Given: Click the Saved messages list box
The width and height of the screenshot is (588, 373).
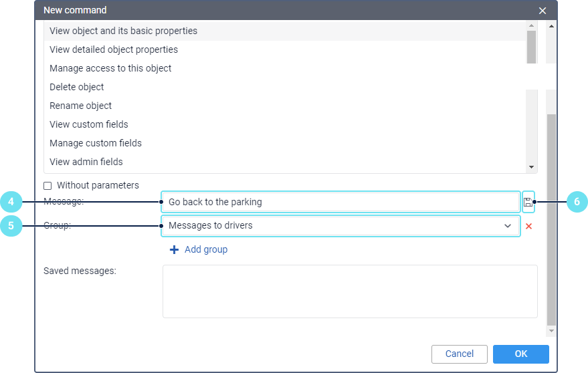Looking at the screenshot, I should click(x=349, y=291).
